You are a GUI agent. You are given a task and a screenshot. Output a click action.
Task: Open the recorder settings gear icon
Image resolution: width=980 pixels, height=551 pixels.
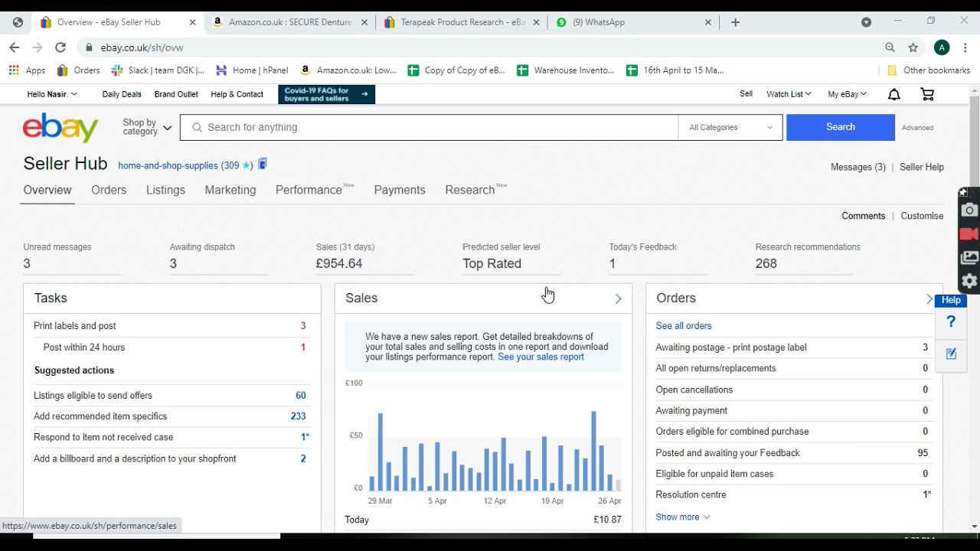coord(969,281)
